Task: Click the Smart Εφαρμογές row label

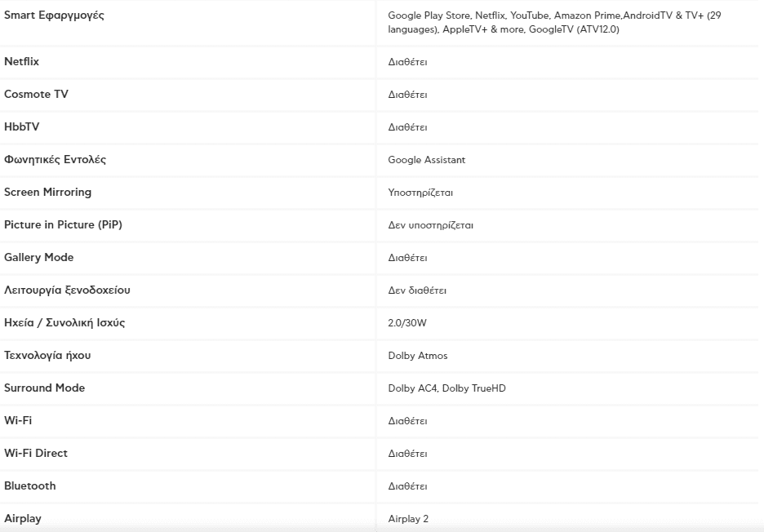Action: point(54,16)
